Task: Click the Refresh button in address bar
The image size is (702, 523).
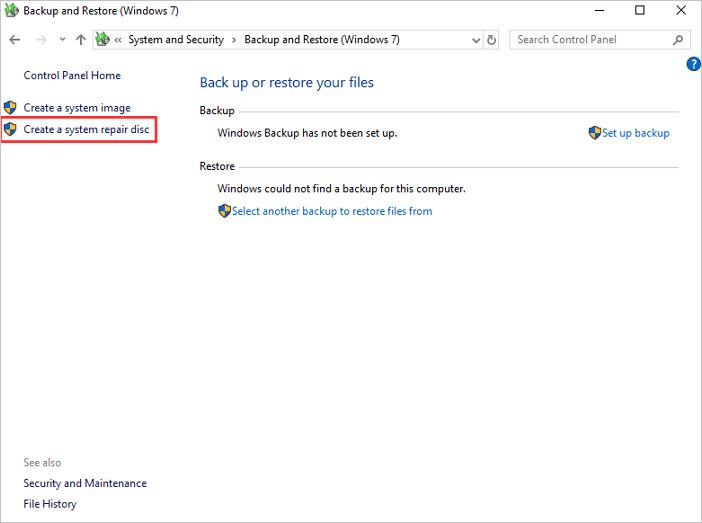Action: (x=491, y=40)
